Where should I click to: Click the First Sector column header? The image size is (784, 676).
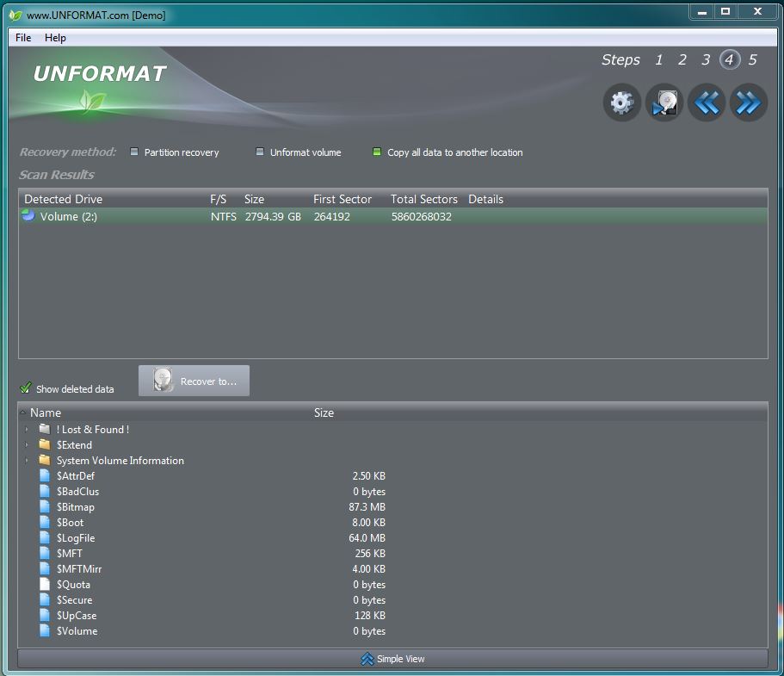343,199
